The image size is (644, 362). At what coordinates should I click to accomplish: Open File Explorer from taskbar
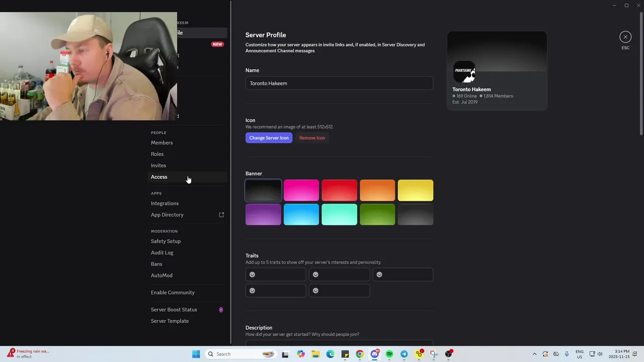315,354
